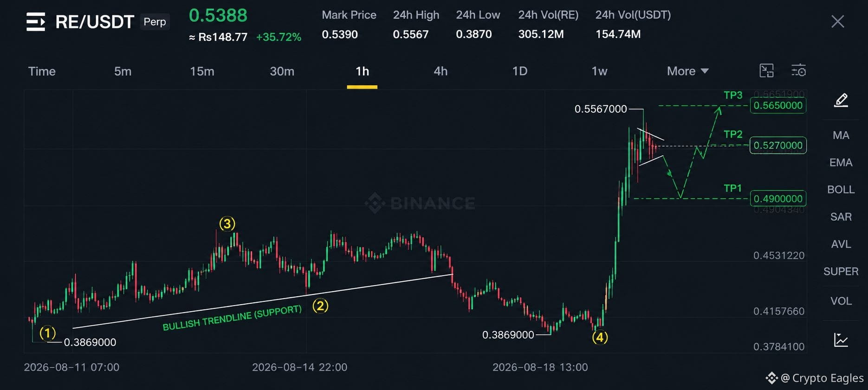Open the chart analysis icon below VOL
The height and width of the screenshot is (390, 868).
[x=841, y=340]
